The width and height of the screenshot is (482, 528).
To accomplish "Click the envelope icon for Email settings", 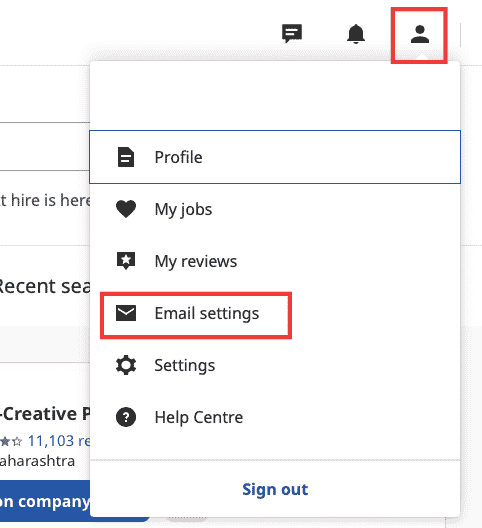I will 126,313.
